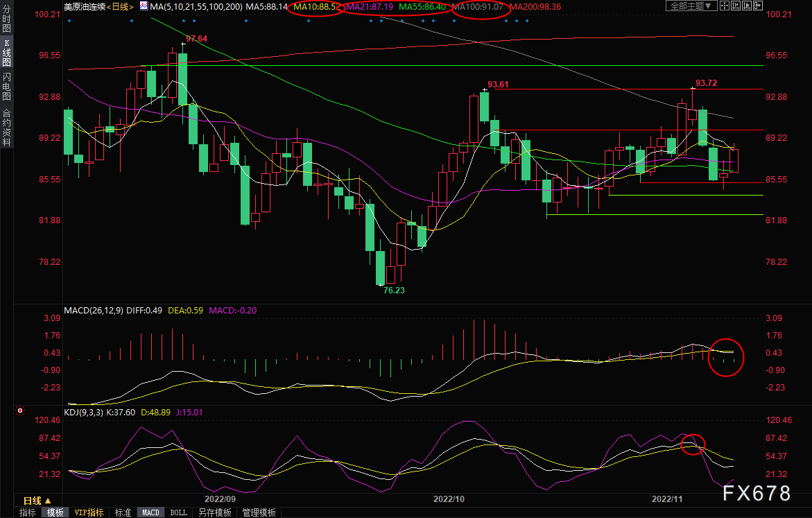
Task: Click the red KDJ indicator settings icon
Action: [19, 411]
